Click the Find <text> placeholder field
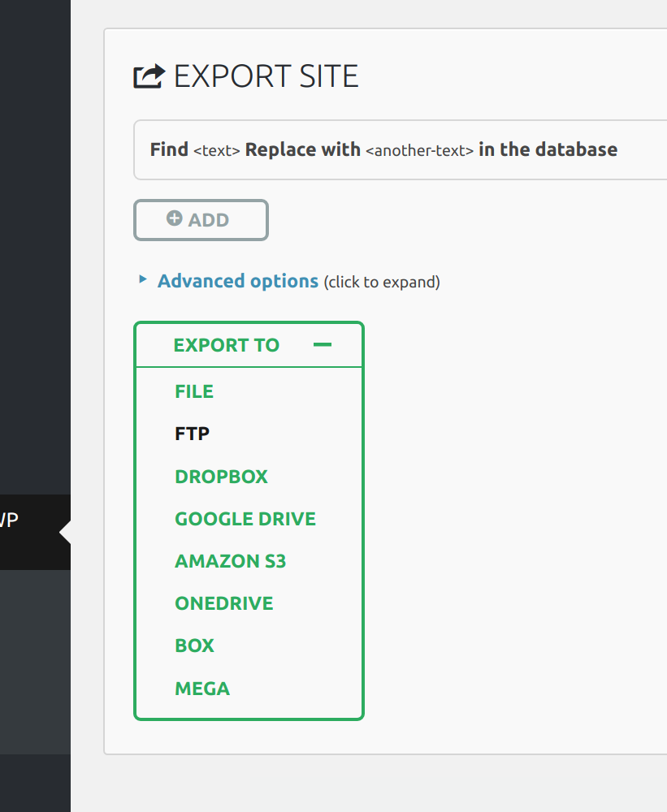 pyautogui.click(x=216, y=150)
